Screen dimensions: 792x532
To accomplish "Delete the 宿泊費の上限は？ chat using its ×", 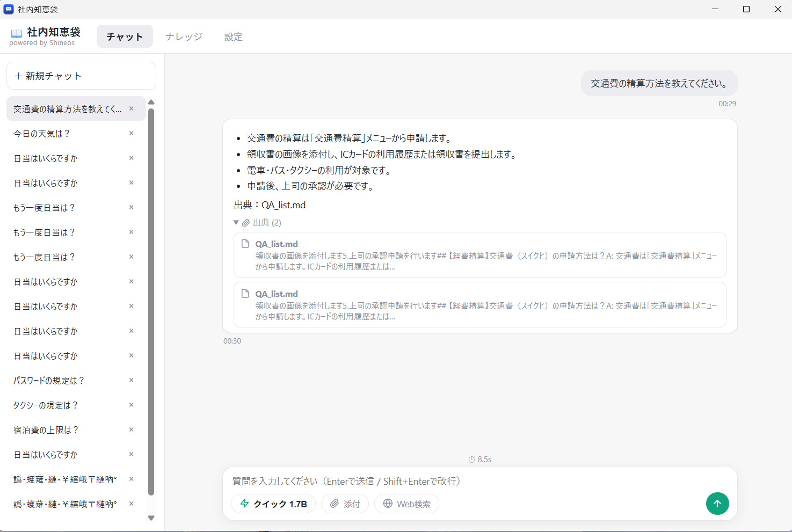I will pos(131,429).
